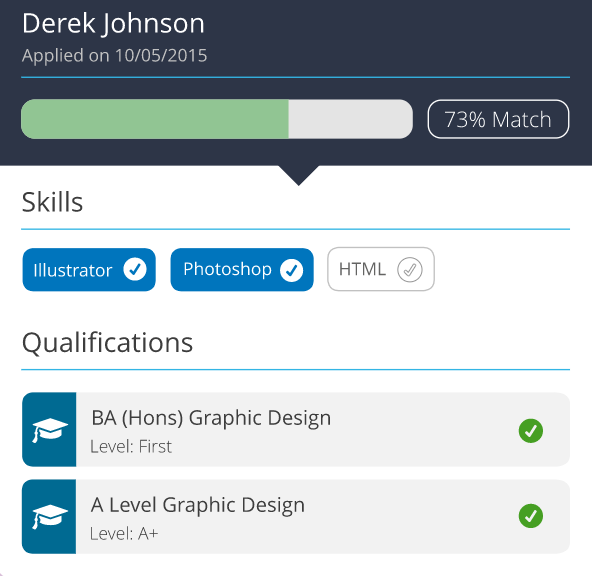Click the Skills section heading

(52, 202)
